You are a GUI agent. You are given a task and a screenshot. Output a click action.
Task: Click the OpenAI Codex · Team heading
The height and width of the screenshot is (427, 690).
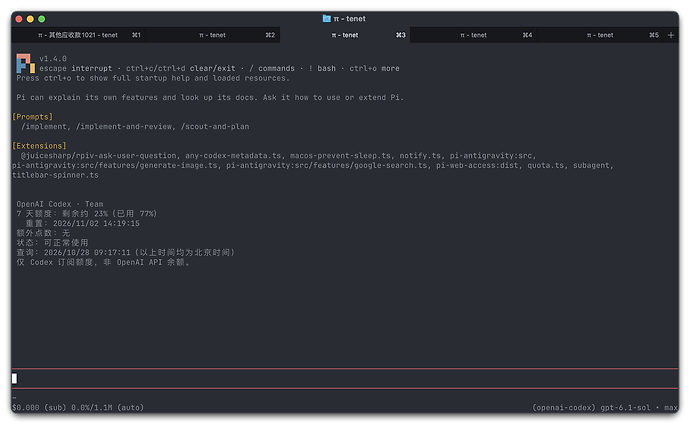tap(60, 204)
